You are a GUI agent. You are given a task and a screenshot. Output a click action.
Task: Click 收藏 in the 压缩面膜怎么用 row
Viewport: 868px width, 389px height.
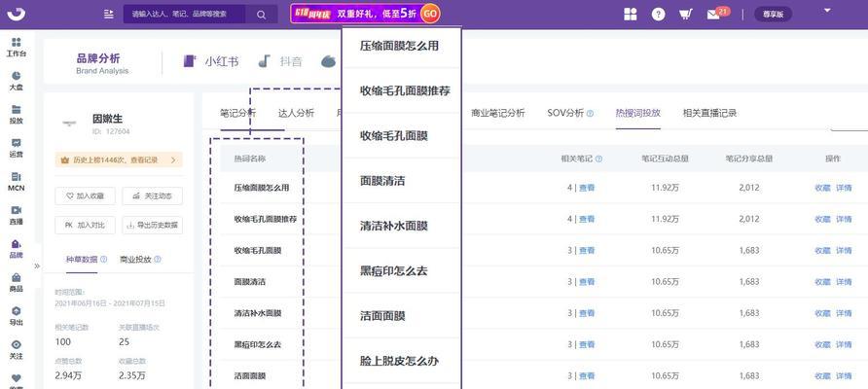pyautogui.click(x=822, y=188)
